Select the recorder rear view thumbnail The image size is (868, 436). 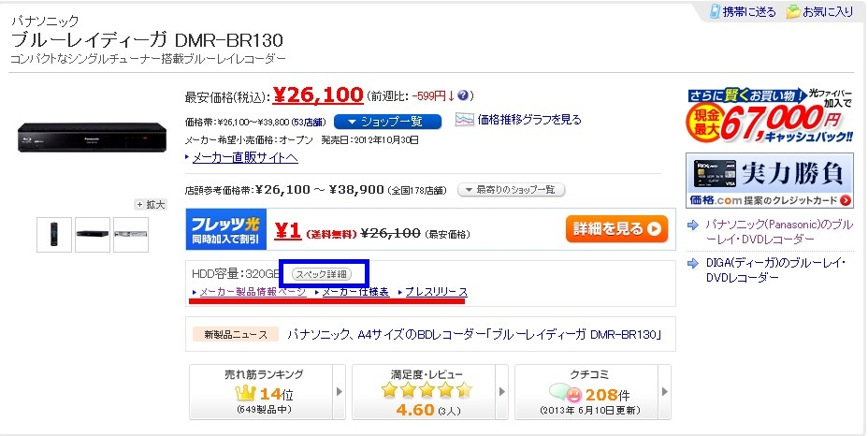pos(131,235)
